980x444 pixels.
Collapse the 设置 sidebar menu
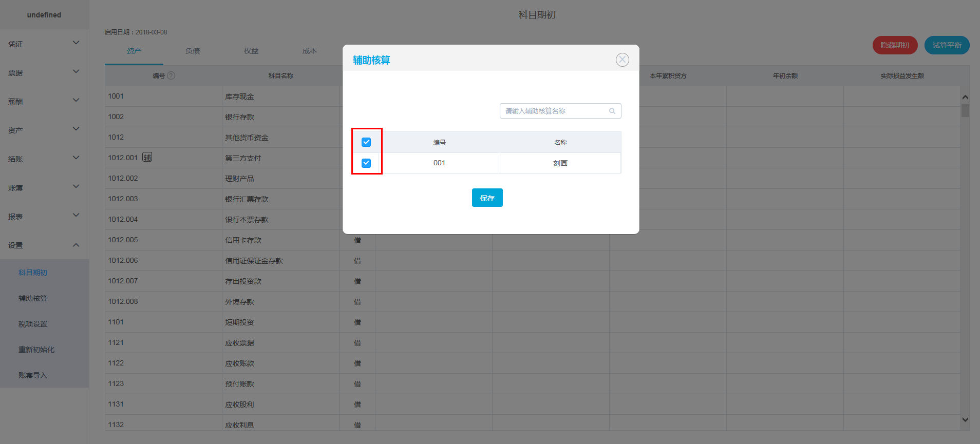(44, 245)
